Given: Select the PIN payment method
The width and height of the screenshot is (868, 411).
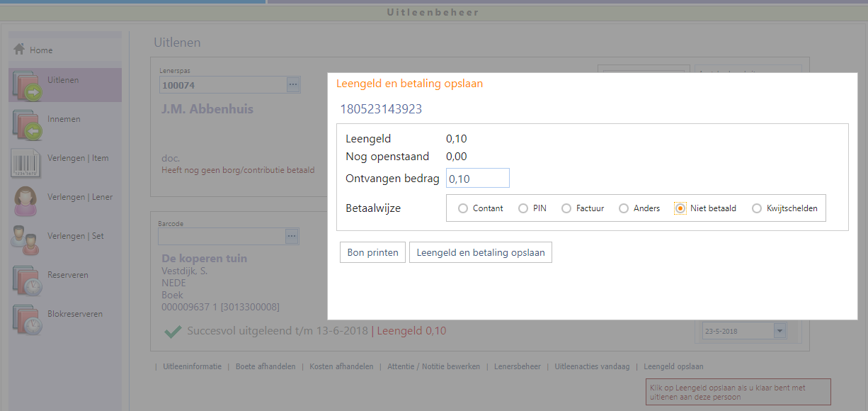Looking at the screenshot, I should (x=523, y=208).
